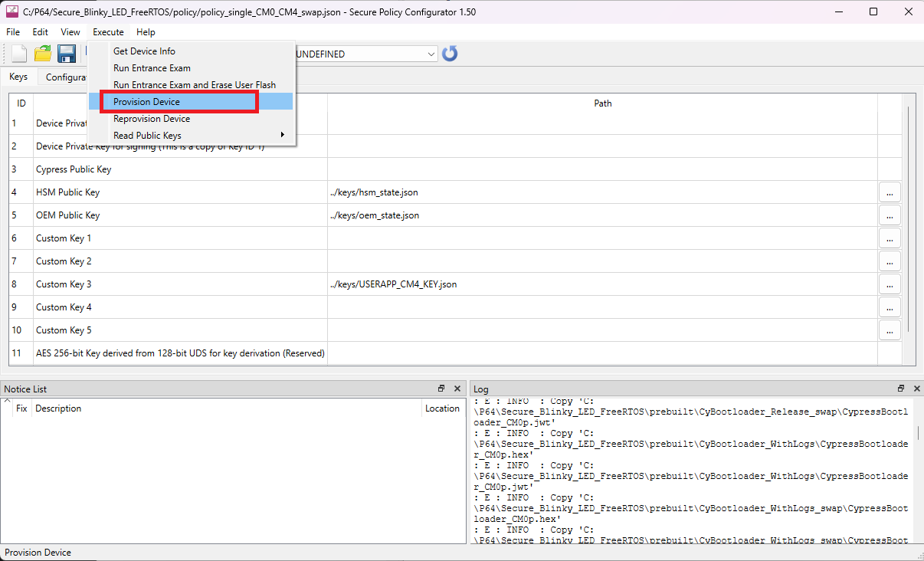Open a policy file via folder icon
The height and width of the screenshot is (561, 924).
pyautogui.click(x=43, y=54)
